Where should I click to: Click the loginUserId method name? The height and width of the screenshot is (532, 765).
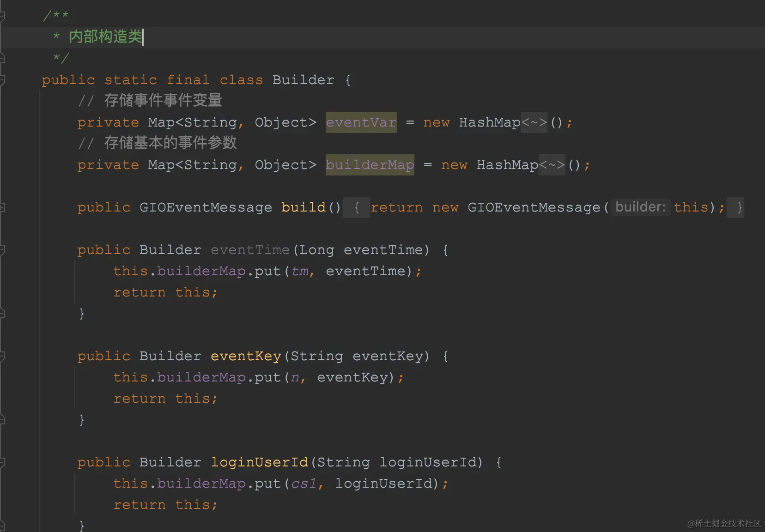(259, 462)
